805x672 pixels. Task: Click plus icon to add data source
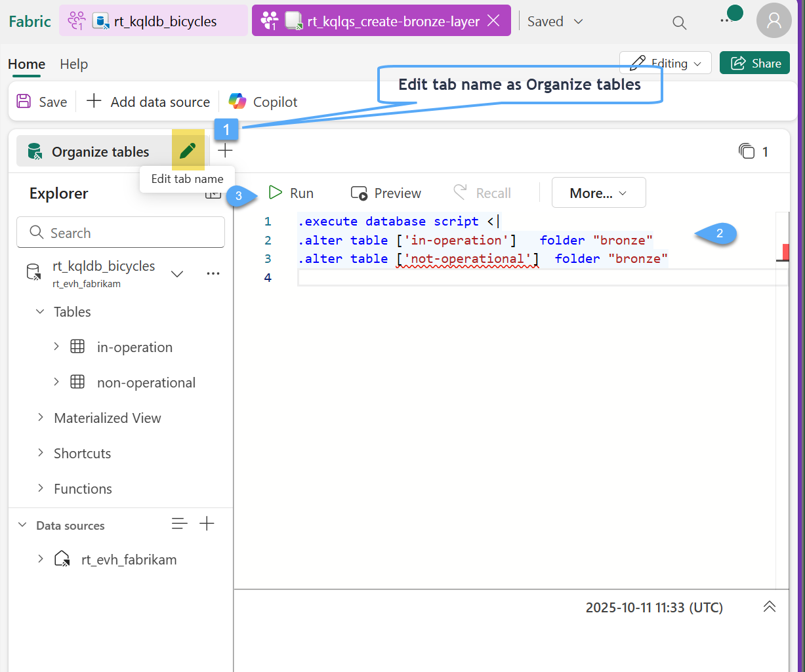click(x=207, y=524)
